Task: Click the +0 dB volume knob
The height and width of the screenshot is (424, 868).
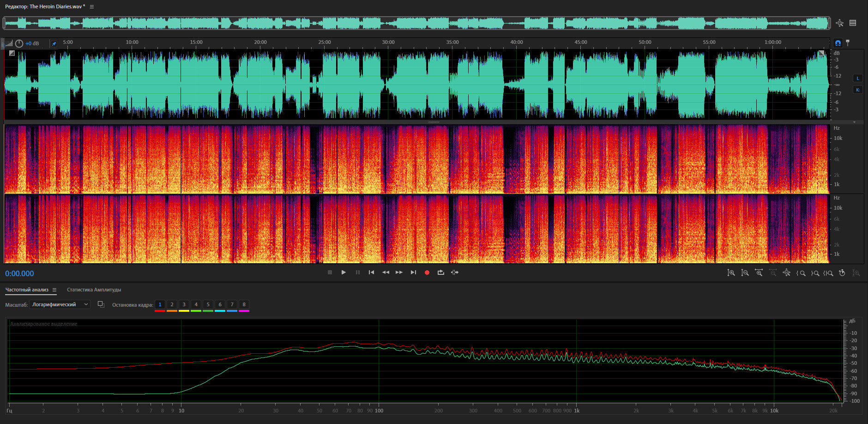Action: (19, 43)
